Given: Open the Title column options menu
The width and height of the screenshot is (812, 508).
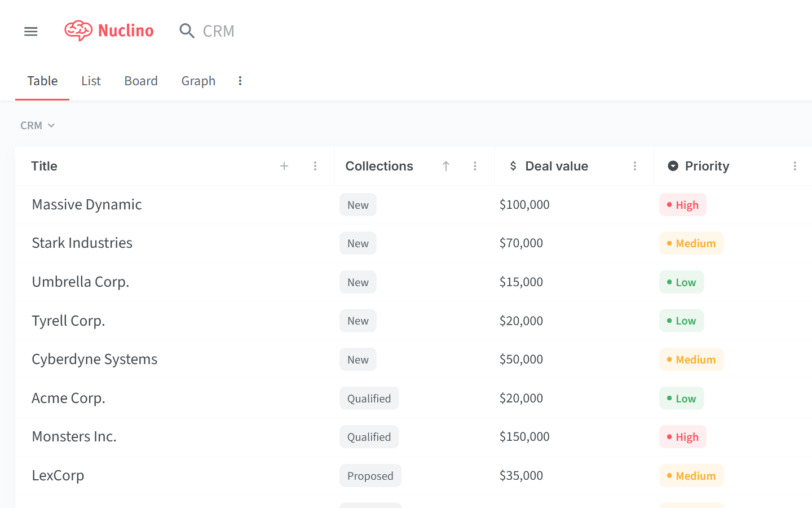Looking at the screenshot, I should tap(315, 166).
